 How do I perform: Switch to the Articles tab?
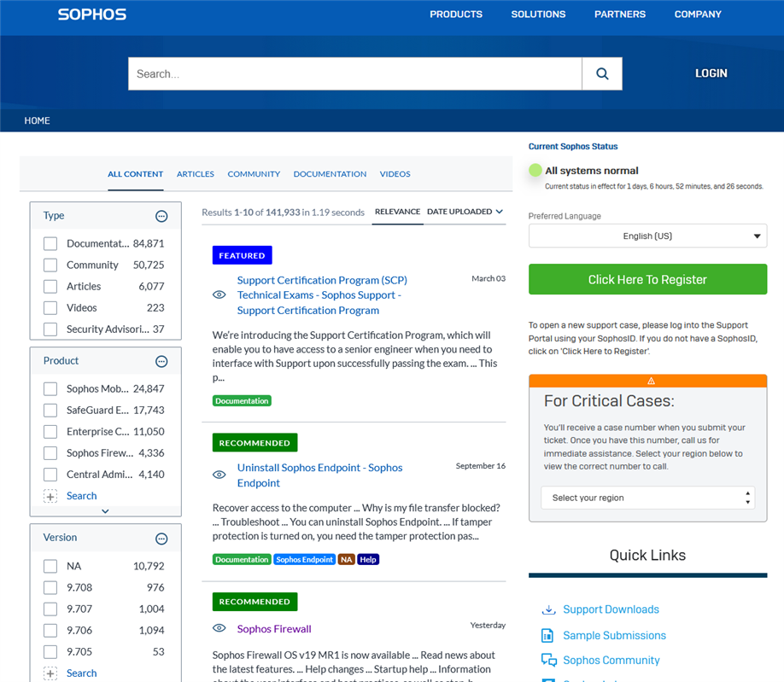(195, 174)
